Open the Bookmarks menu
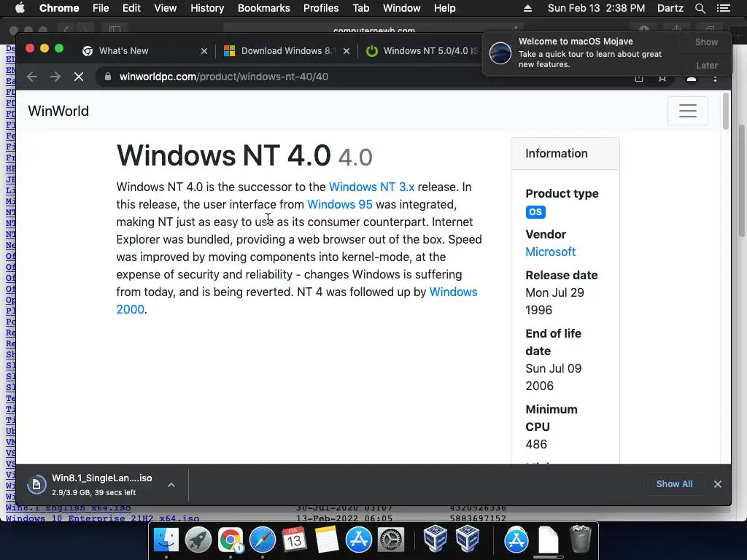The width and height of the screenshot is (747, 560). [264, 8]
